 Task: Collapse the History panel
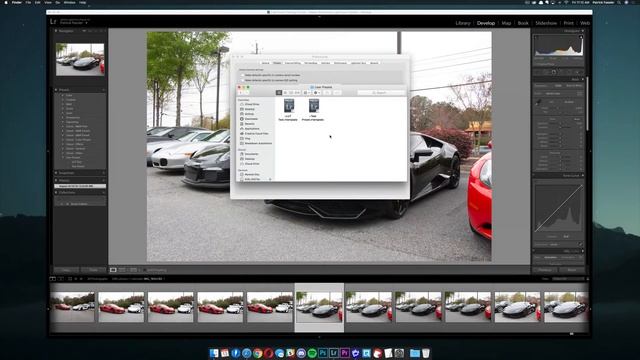tap(56, 180)
